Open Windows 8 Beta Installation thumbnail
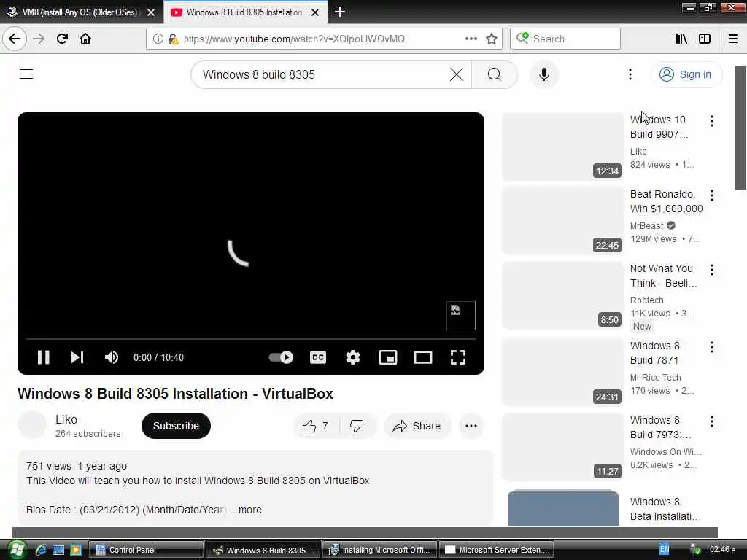Viewport: 747px width, 560px height. click(562, 507)
